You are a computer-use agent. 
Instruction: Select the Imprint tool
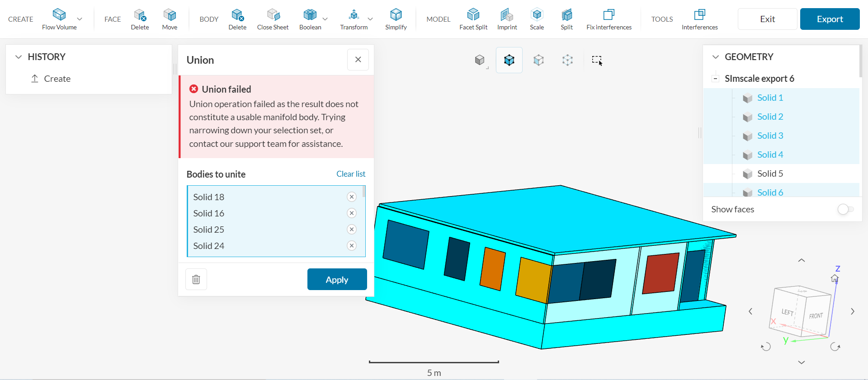pyautogui.click(x=507, y=19)
